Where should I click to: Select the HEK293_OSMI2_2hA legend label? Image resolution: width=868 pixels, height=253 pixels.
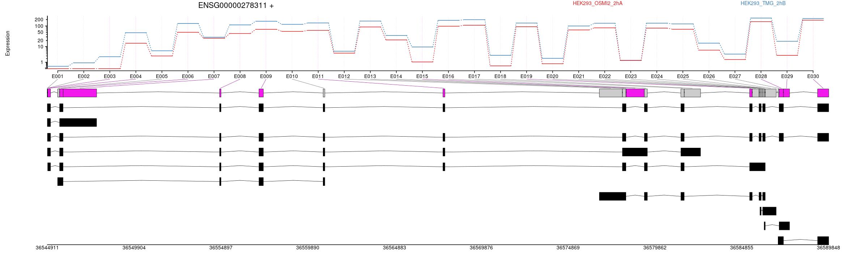coord(597,3)
